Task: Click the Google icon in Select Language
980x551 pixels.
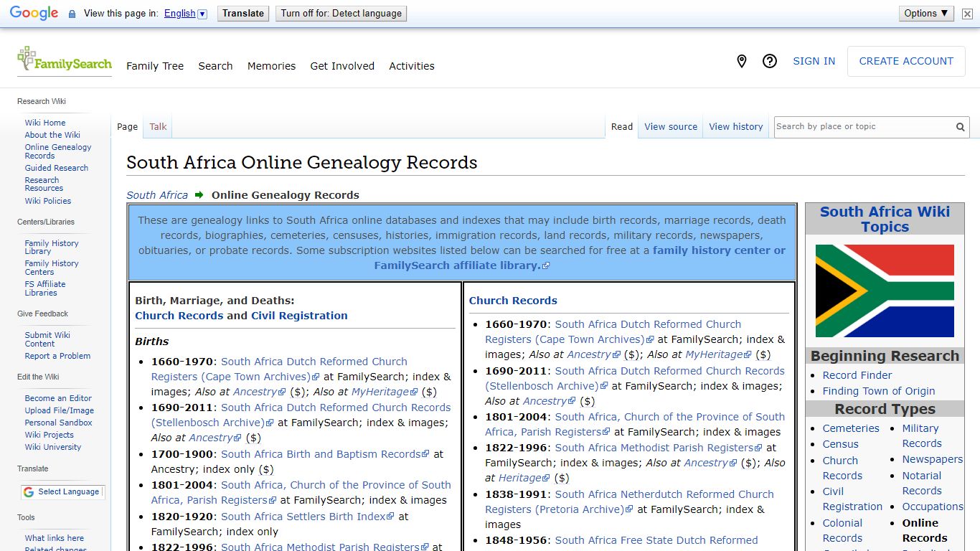Action: [x=29, y=492]
